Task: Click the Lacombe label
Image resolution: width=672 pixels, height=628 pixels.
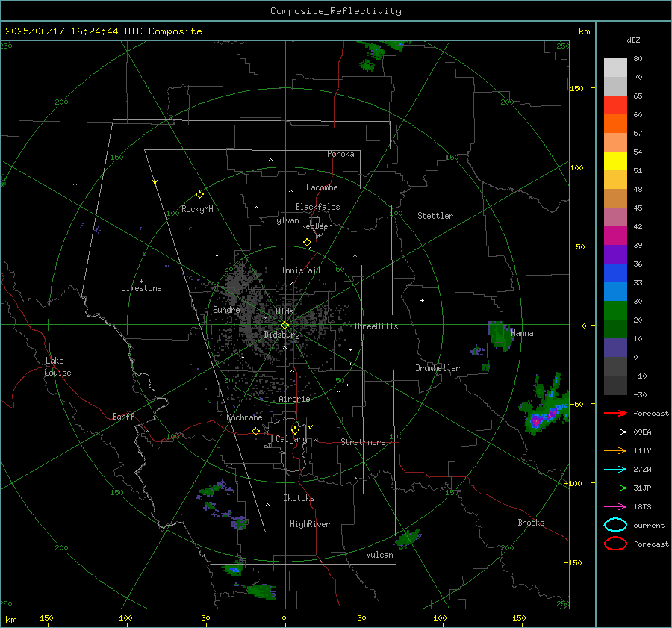Action: 322,187
